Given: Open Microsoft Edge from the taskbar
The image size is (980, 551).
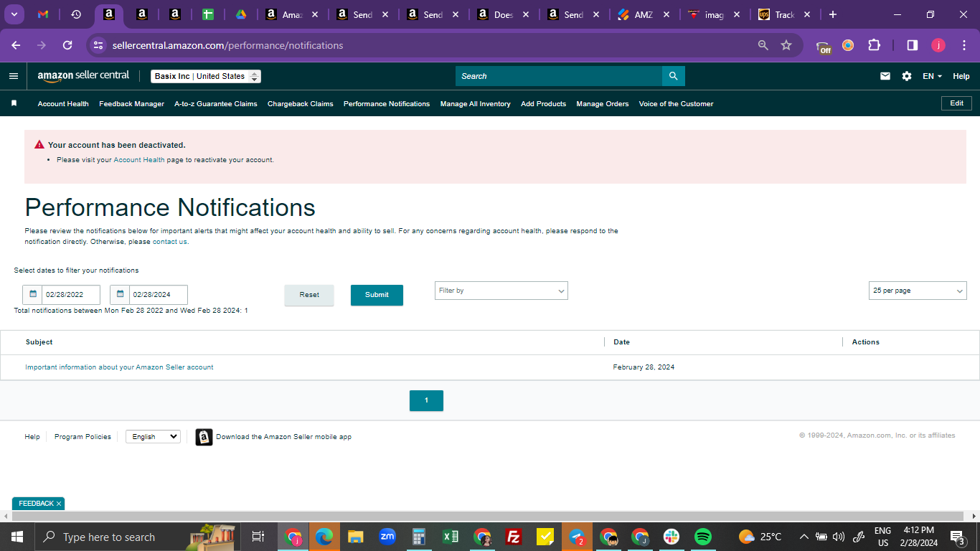Looking at the screenshot, I should click(324, 537).
